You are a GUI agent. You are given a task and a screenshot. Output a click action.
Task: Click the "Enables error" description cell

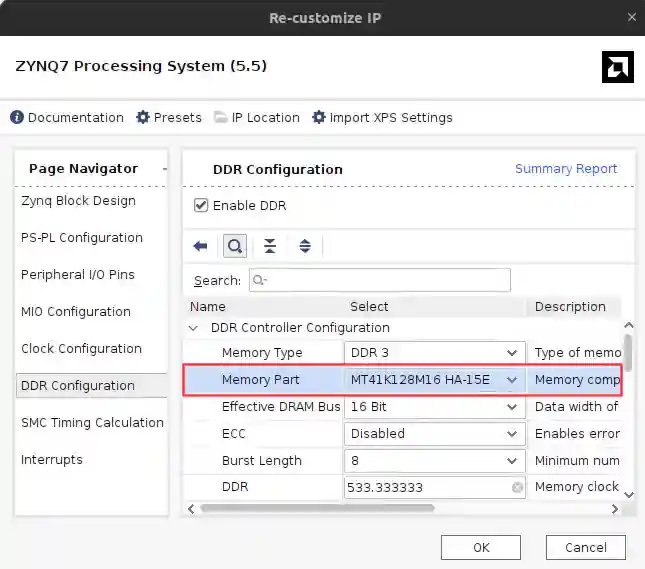577,434
